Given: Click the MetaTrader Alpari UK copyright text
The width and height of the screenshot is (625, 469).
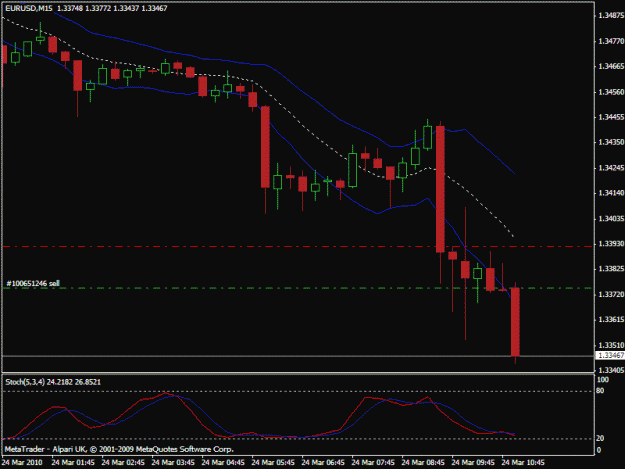Looking at the screenshot, I should (119, 449).
